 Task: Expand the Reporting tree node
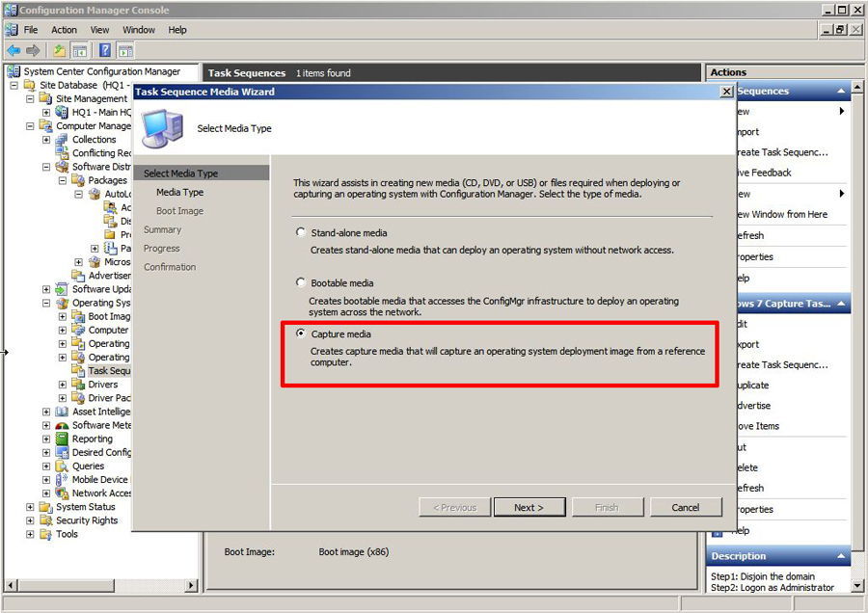click(x=46, y=439)
